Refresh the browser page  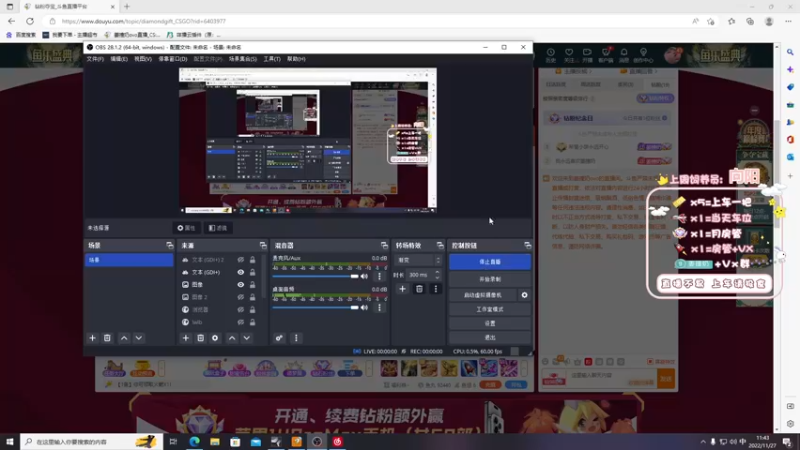(30, 21)
